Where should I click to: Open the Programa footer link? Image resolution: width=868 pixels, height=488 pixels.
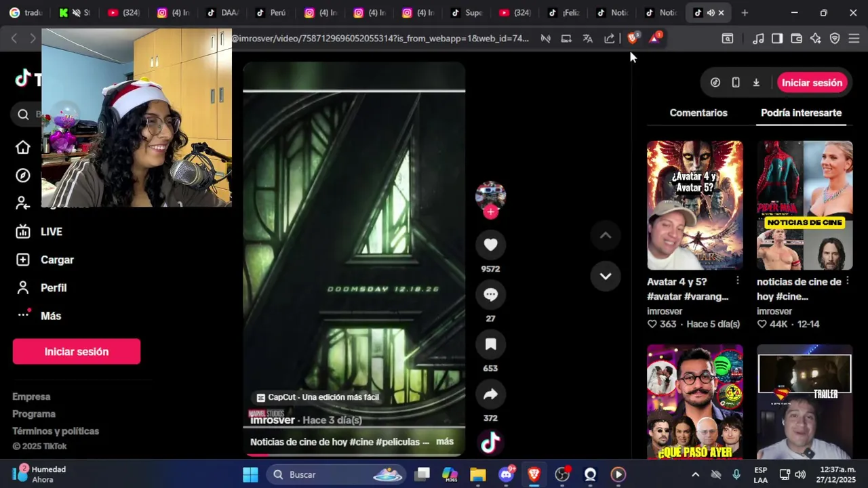[34, 413]
